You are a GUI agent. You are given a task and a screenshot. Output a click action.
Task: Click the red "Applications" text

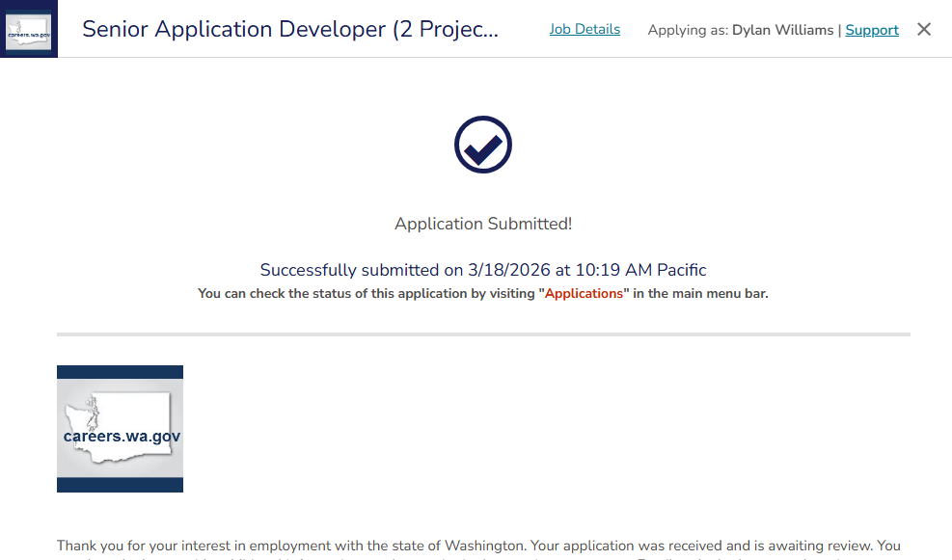[584, 293]
